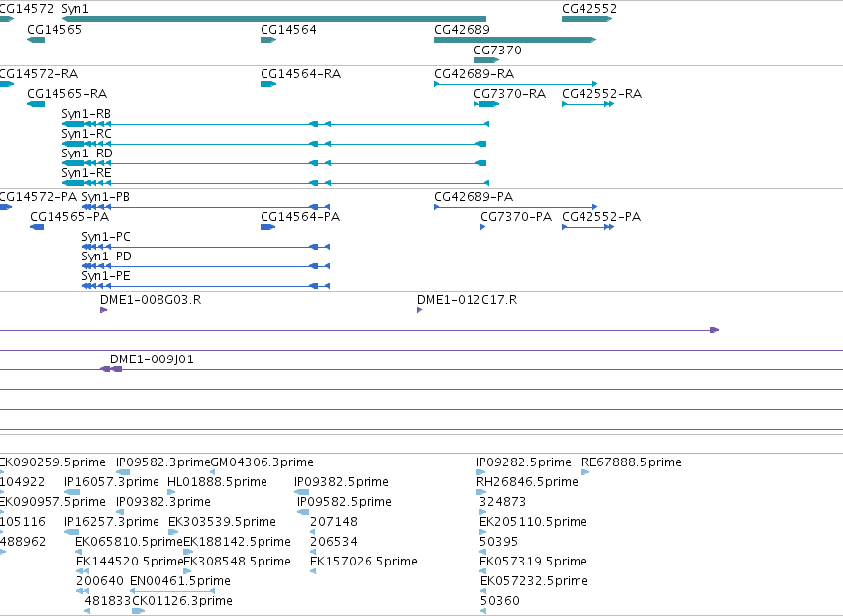Click the EK205110.5prime EST

(x=482, y=532)
